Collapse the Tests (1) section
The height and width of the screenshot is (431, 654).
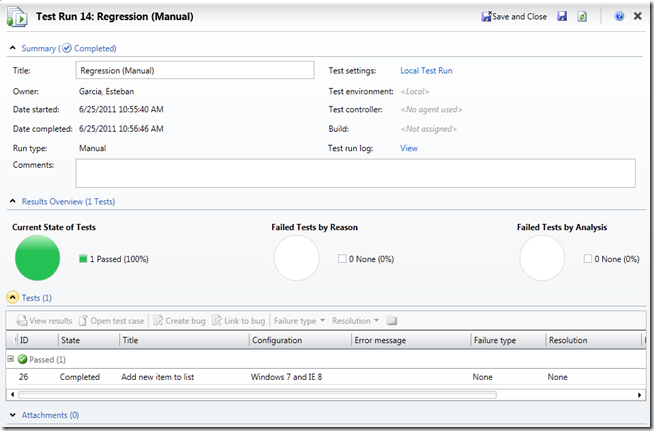13,297
